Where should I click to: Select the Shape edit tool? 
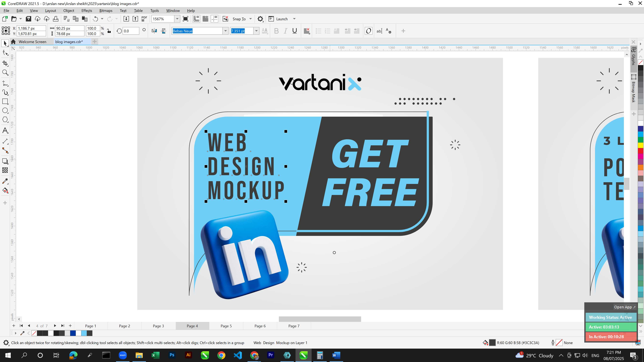[x=5, y=53]
